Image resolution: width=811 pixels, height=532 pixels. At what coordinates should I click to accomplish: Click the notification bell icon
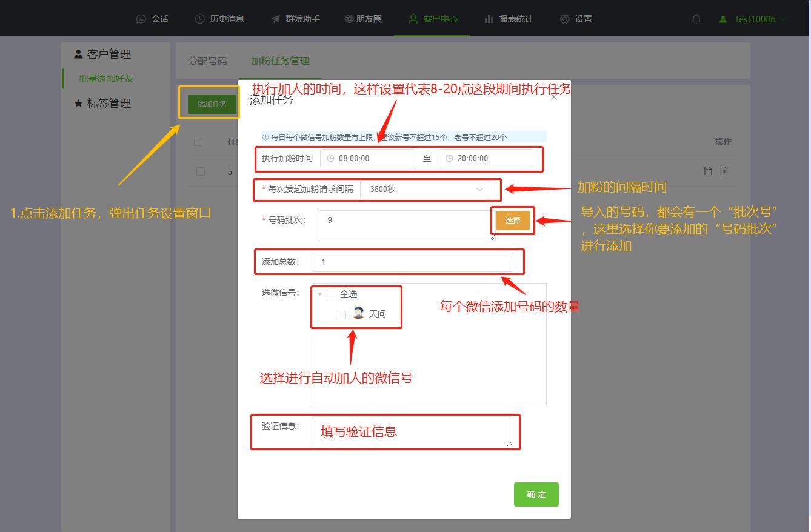[696, 18]
